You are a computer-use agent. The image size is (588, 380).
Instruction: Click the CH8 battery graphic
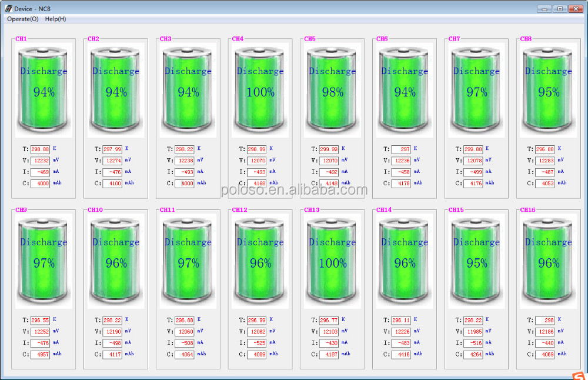point(549,90)
